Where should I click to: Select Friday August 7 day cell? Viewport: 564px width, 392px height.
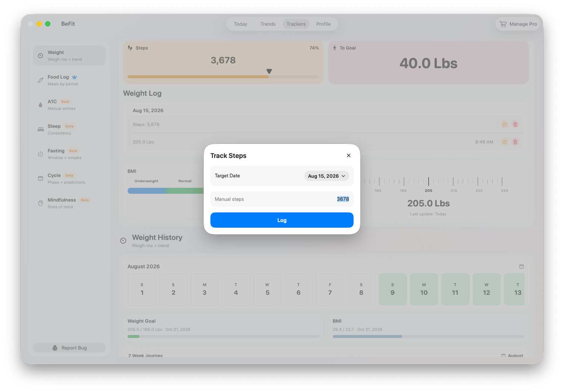pos(330,289)
